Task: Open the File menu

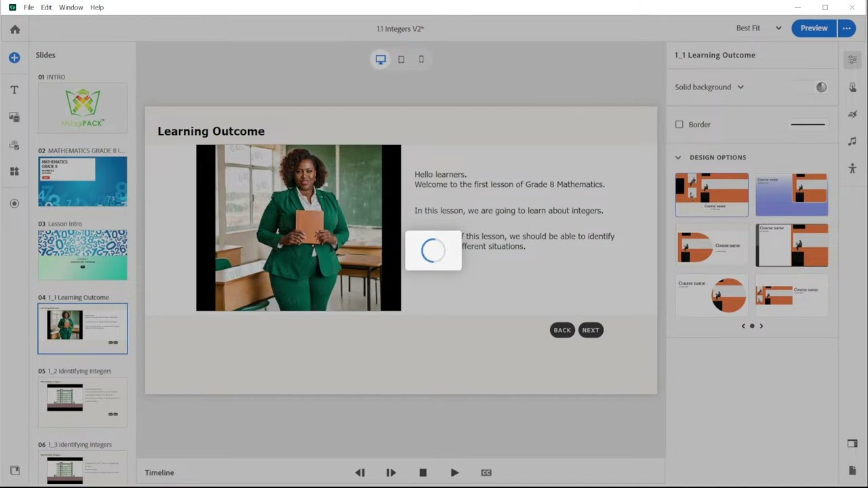Action: [28, 7]
